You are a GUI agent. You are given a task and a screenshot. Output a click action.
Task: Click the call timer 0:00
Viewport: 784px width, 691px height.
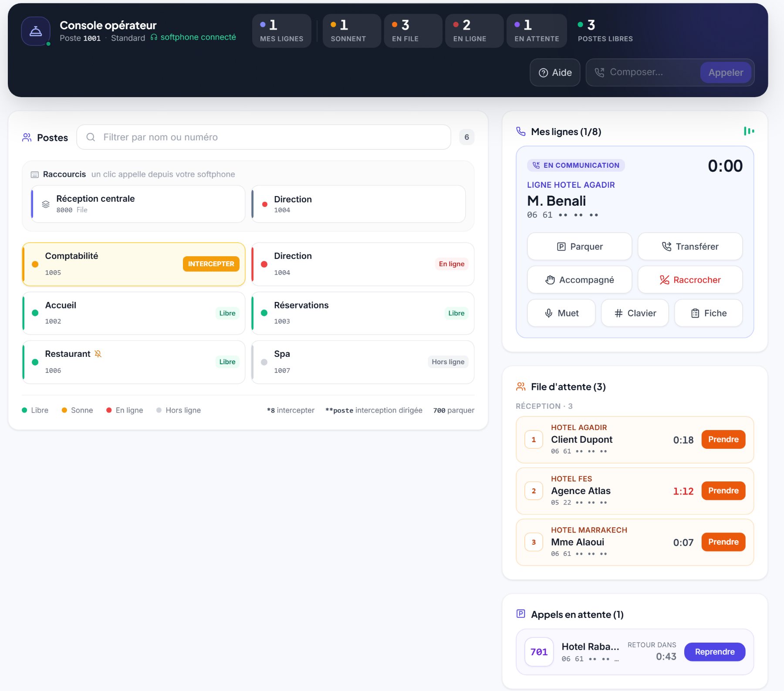725,166
